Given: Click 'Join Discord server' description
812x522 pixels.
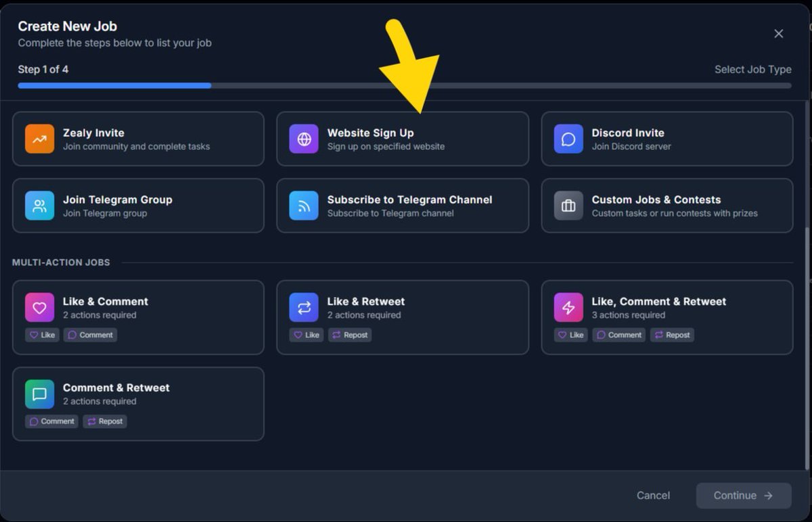Looking at the screenshot, I should tap(631, 146).
